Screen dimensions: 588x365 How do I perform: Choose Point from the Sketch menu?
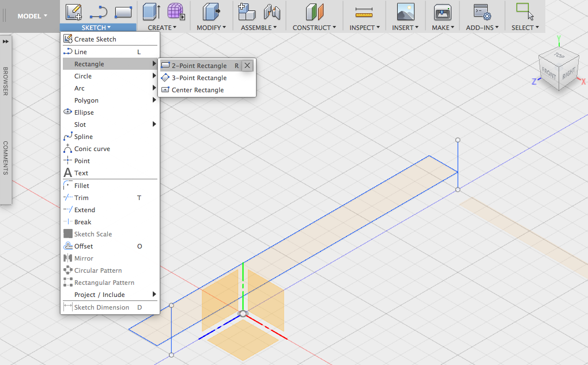point(110,160)
